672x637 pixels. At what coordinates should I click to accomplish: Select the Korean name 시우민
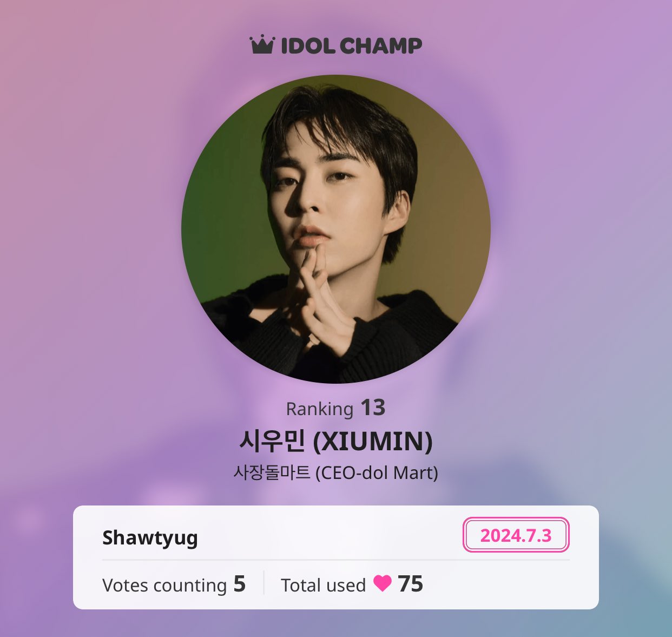(273, 441)
